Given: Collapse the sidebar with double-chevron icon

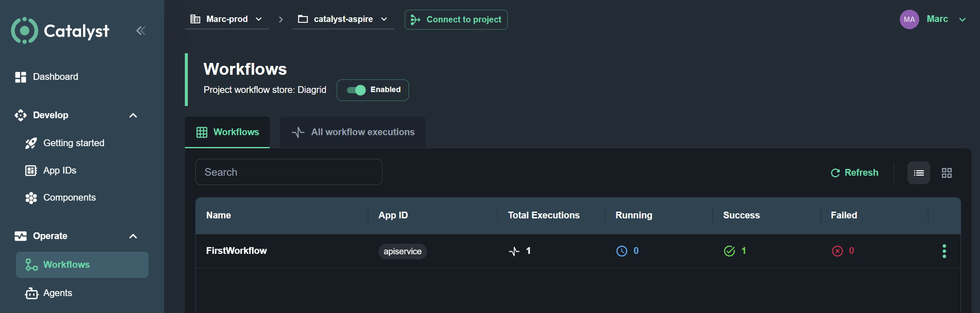Looking at the screenshot, I should [x=141, y=30].
